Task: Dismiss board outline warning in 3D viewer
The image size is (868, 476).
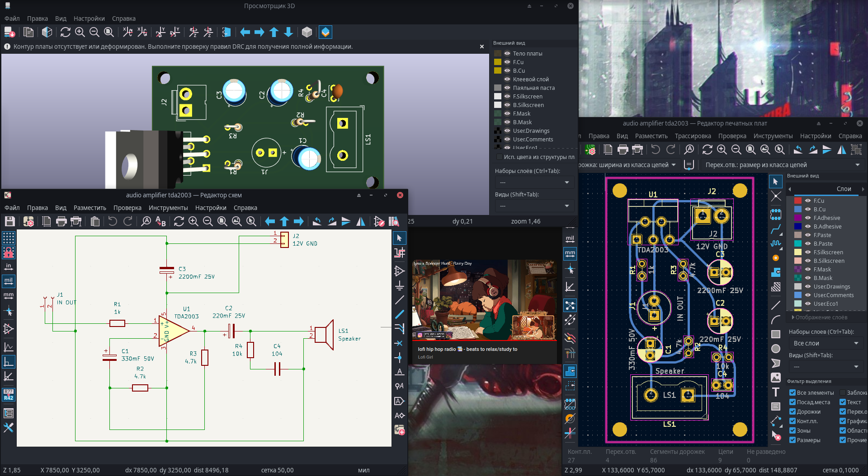Action: click(x=481, y=47)
